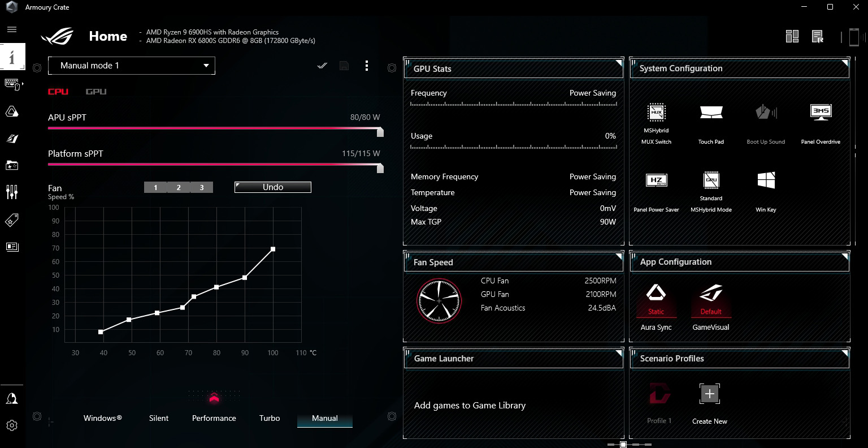The width and height of the screenshot is (868, 448).
Task: Open the Device keyboard icon in sidebar
Action: [x=12, y=84]
